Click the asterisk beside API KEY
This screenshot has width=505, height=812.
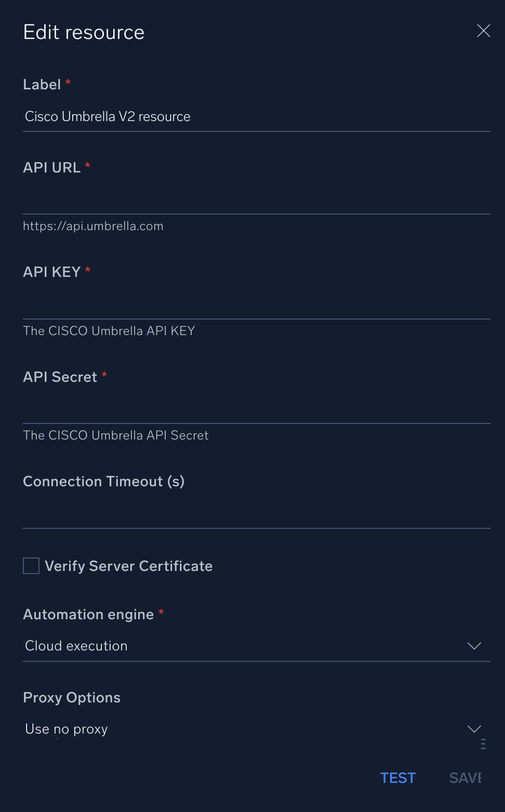tap(87, 269)
